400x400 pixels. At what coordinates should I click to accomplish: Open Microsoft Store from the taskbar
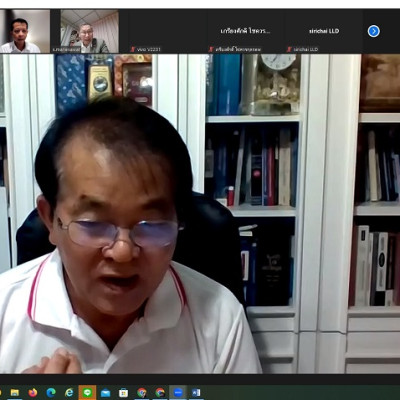click(x=123, y=392)
